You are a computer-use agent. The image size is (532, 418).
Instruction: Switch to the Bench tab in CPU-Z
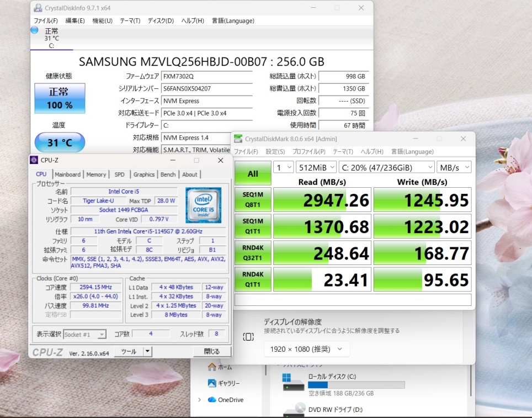[x=168, y=174]
